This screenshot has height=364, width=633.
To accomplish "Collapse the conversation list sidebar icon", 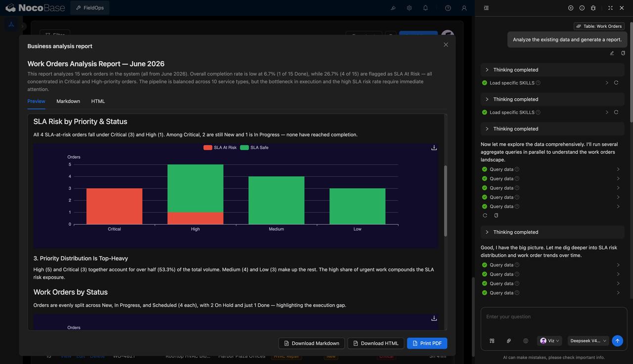I will [487, 8].
